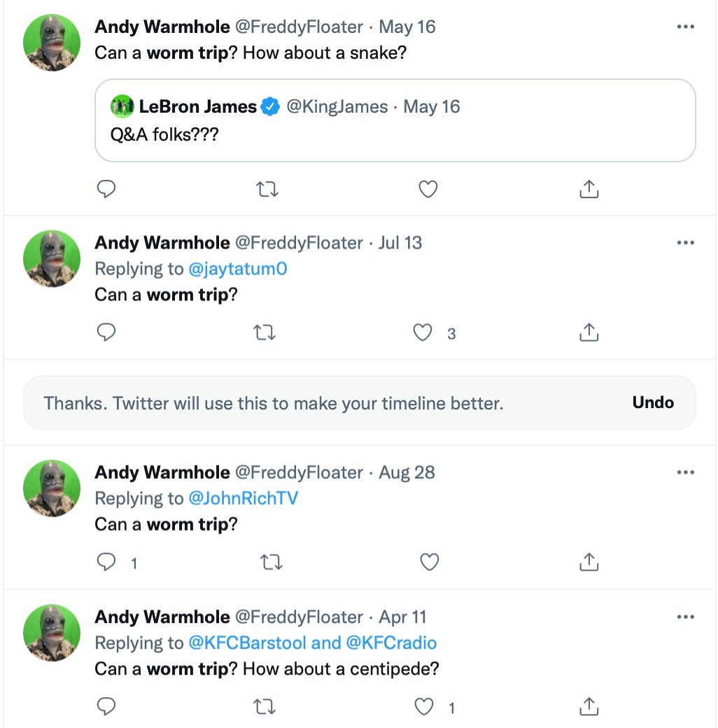The image size is (718, 728).
Task: Open LeBron James' quoted Q&A tweet
Action: 395,120
